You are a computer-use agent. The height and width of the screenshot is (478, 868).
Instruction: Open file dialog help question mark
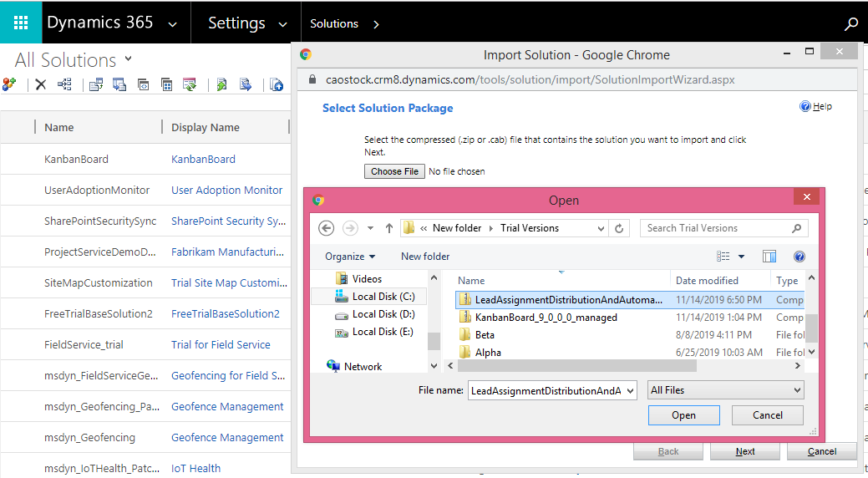799,257
